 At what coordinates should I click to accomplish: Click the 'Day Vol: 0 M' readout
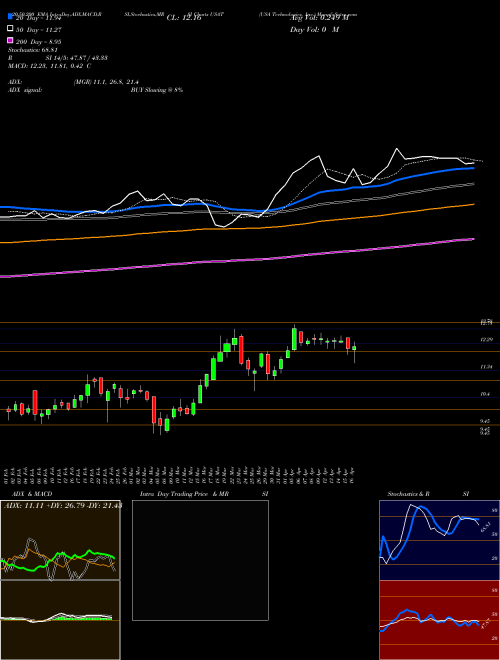[x=314, y=30]
